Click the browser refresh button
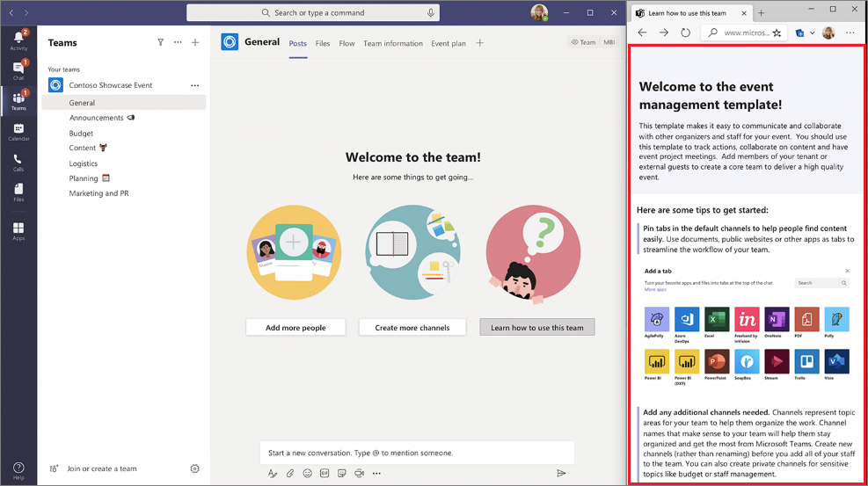 tap(685, 33)
